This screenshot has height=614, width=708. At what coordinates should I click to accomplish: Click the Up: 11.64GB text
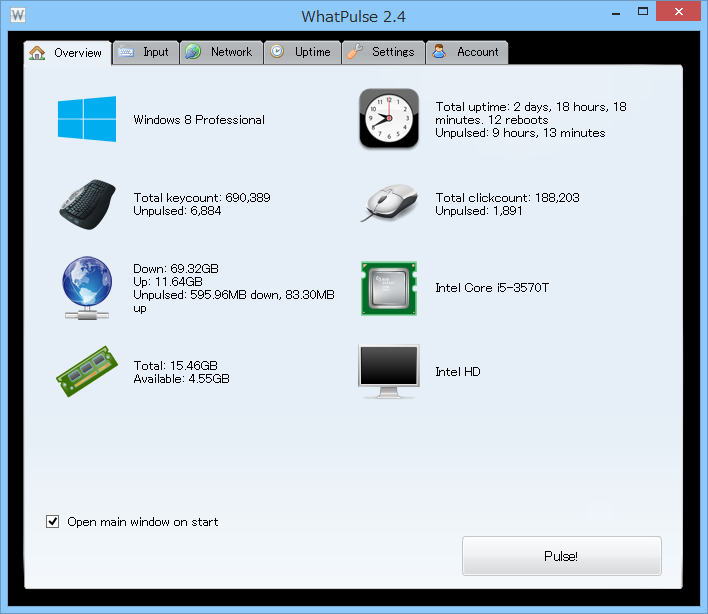[x=168, y=282]
